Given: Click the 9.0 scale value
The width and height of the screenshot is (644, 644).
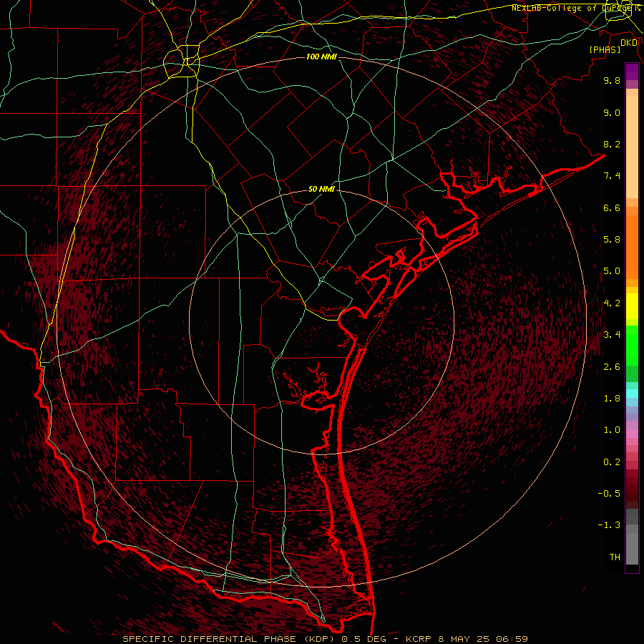Looking at the screenshot, I should click(x=612, y=112).
